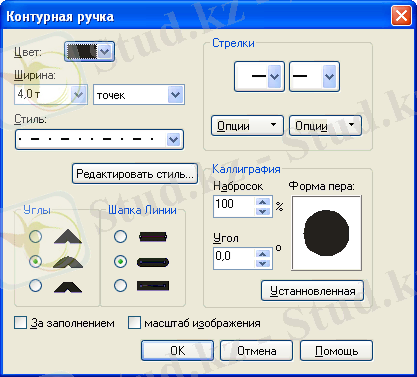Increase the Угол angle value
Image resolution: width=417 pixels, height=377 pixels.
(x=263, y=254)
